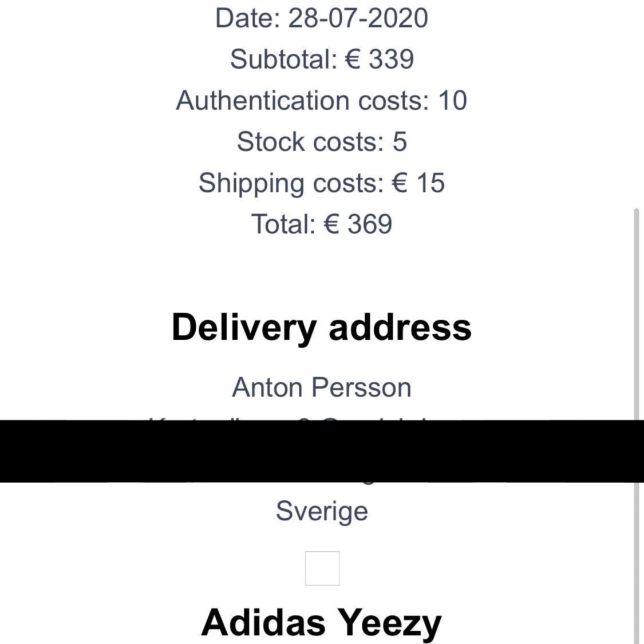Click the 339 subtotal amount
This screenshot has height=644, width=644.
point(391,59)
